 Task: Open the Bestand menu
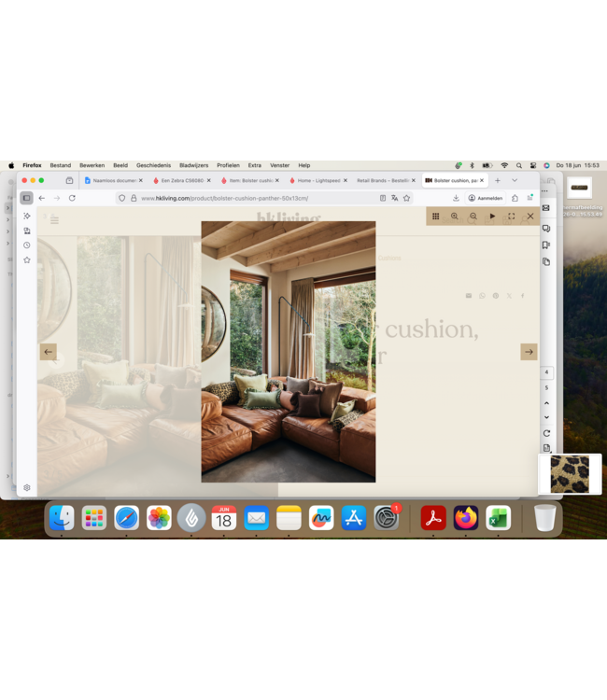click(x=61, y=165)
